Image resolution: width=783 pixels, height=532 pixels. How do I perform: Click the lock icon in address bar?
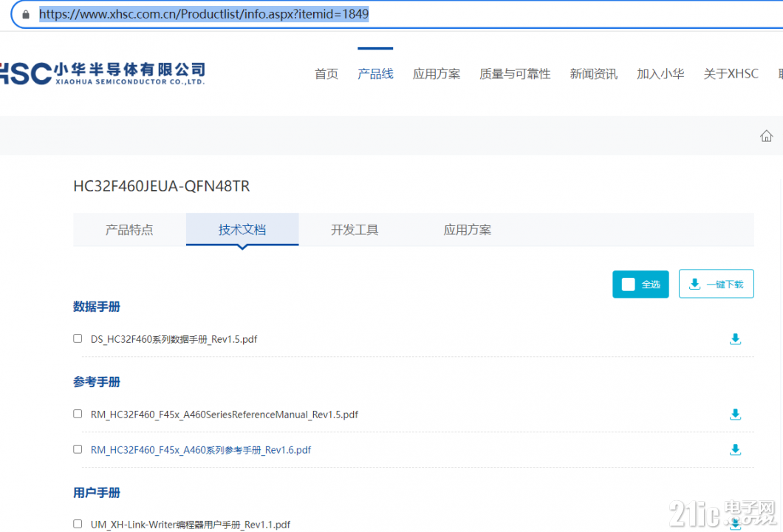26,15
